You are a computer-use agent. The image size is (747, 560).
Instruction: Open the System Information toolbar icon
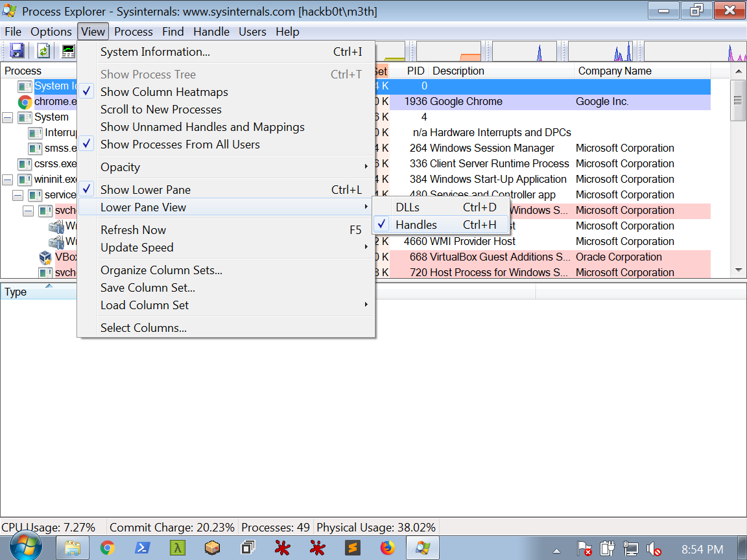click(69, 51)
